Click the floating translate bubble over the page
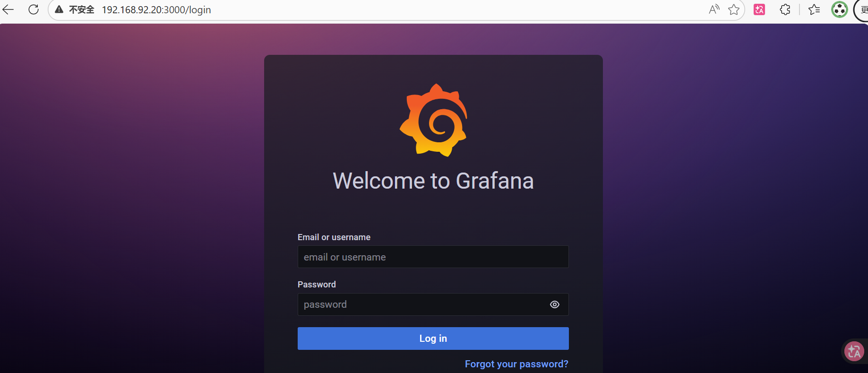This screenshot has height=373, width=868. point(854,351)
